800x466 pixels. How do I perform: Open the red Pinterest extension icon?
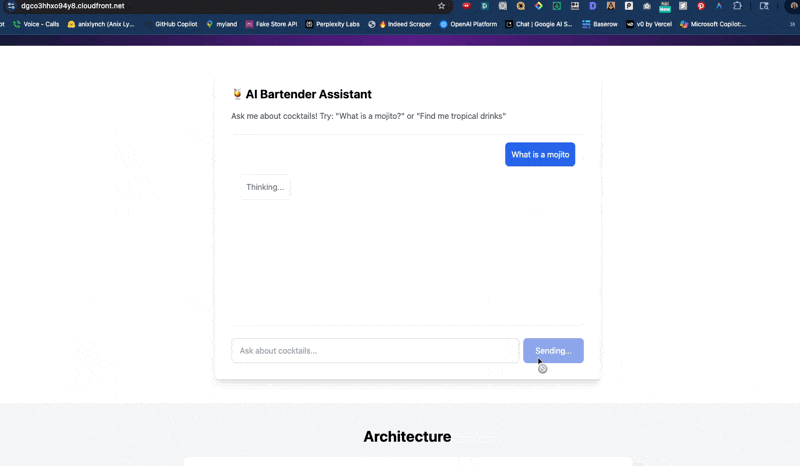coord(701,6)
